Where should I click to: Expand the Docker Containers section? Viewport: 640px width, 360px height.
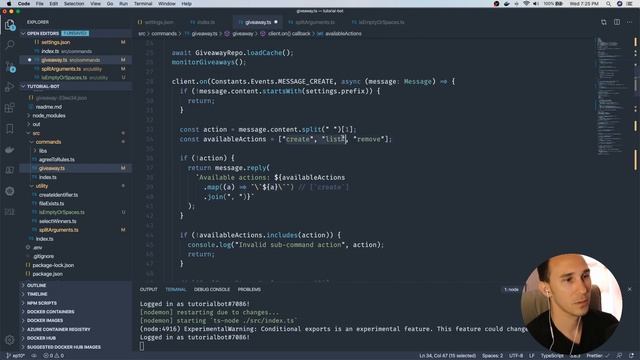(x=51, y=312)
